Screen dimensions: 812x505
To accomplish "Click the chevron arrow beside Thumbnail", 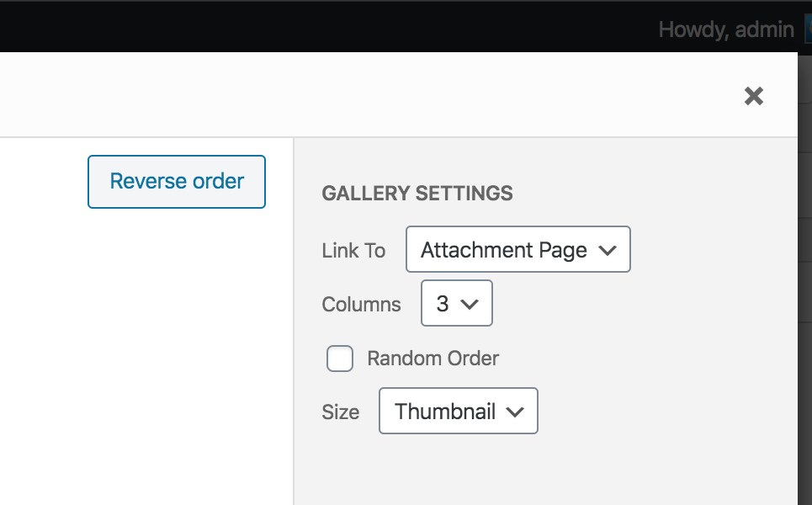I will (515, 412).
